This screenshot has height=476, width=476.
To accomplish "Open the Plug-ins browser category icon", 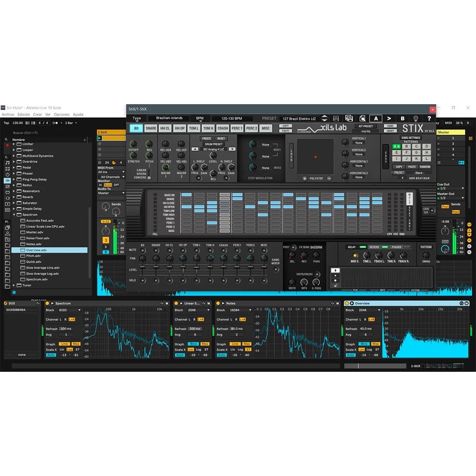I will point(7,198).
